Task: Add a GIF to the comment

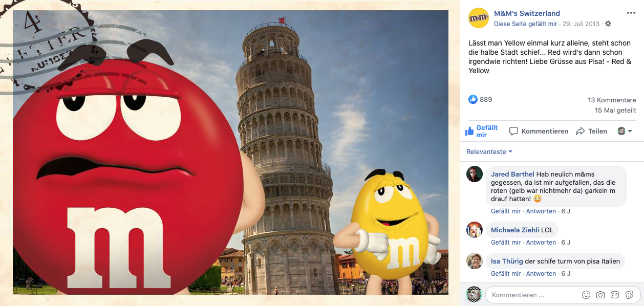Action: (x=615, y=295)
